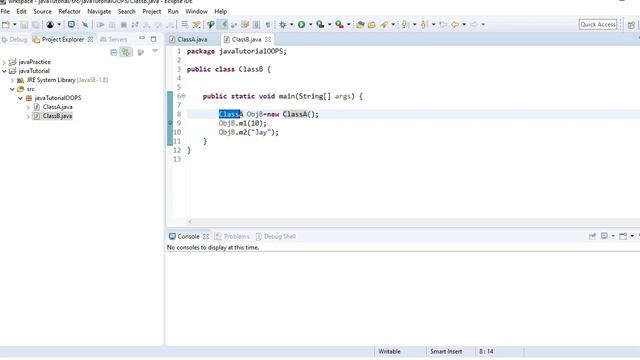Click the Open Task folder icon
Image resolution: width=640 pixels, height=360 pixels.
371,24
